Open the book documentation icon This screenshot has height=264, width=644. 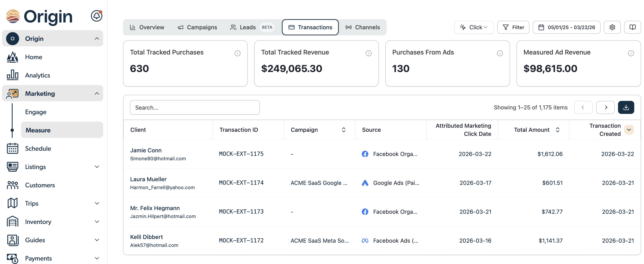632,27
